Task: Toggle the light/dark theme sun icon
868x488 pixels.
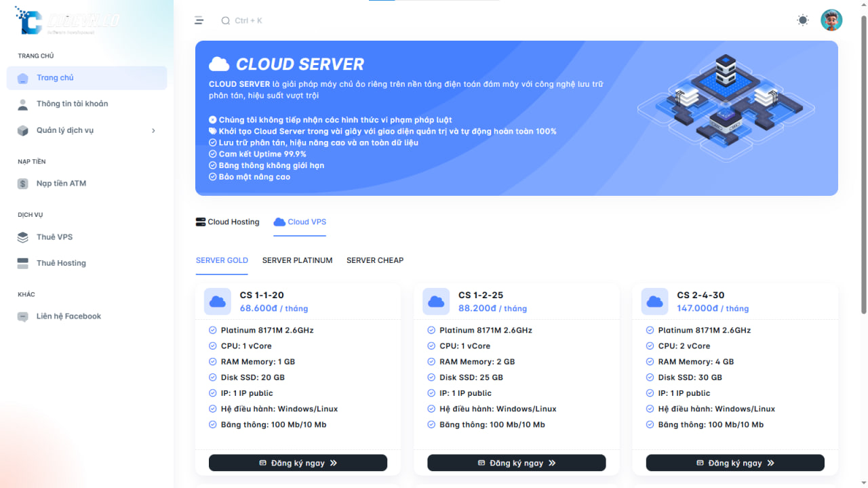Action: point(803,20)
